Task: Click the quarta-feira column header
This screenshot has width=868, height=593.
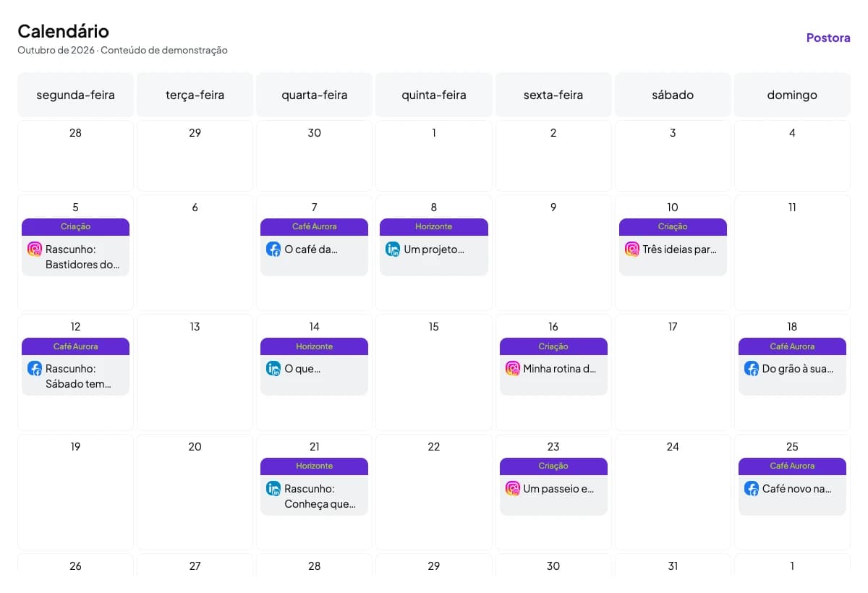Action: [314, 95]
